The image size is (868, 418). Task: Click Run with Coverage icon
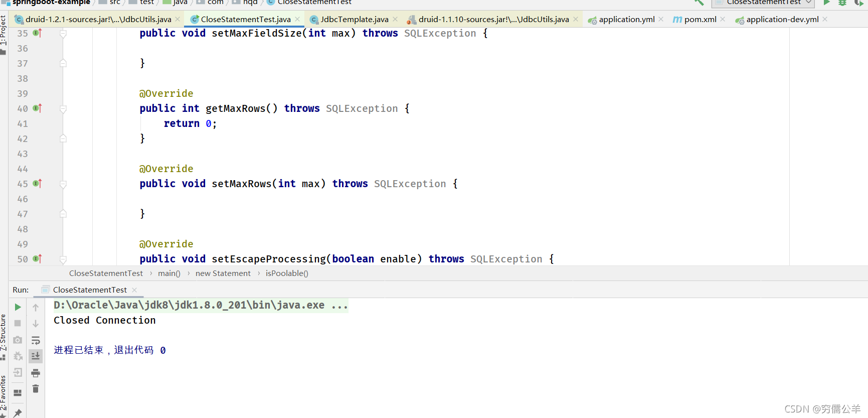858,3
